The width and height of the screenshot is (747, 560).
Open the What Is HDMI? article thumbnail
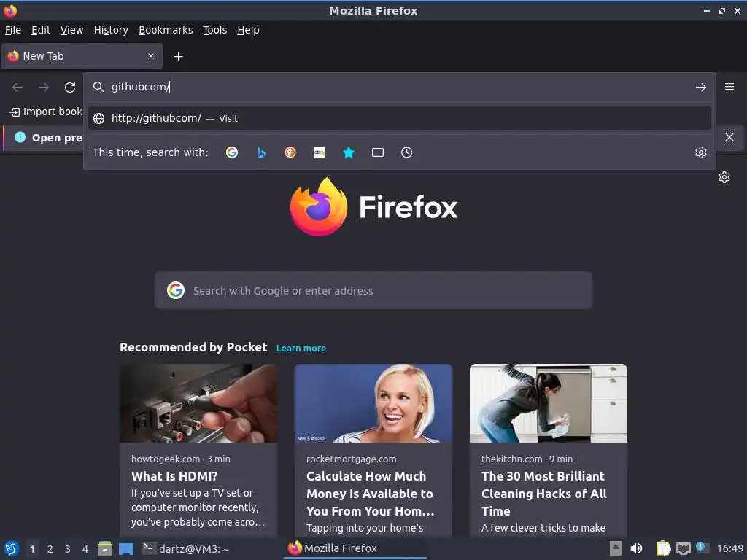(198, 403)
